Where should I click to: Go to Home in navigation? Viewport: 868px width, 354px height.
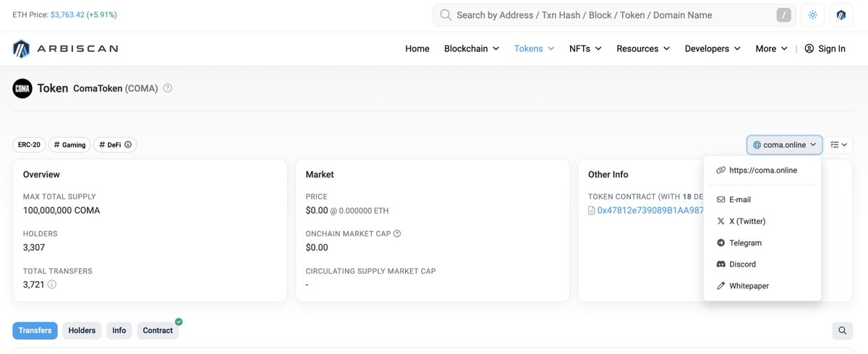[x=417, y=48]
